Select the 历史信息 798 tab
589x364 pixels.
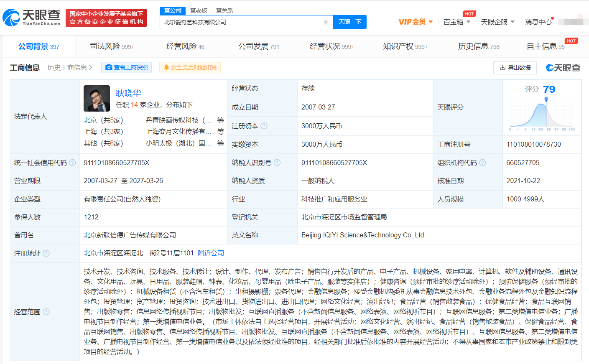(479, 46)
